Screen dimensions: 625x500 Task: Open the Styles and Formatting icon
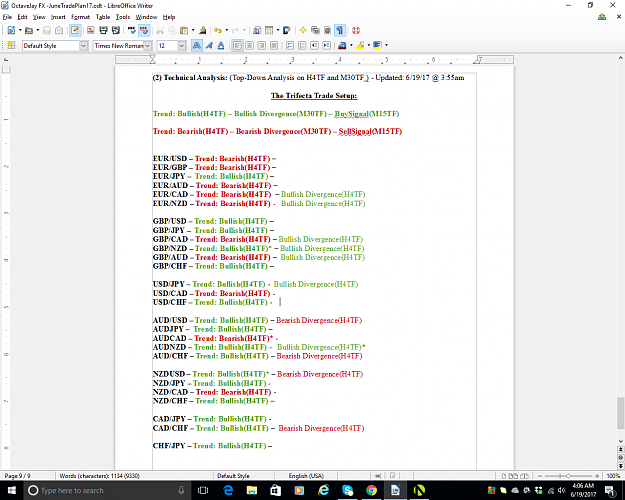11,45
